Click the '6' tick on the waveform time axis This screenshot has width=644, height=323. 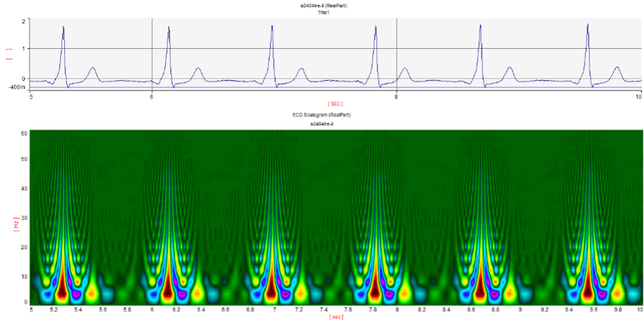pos(152,97)
